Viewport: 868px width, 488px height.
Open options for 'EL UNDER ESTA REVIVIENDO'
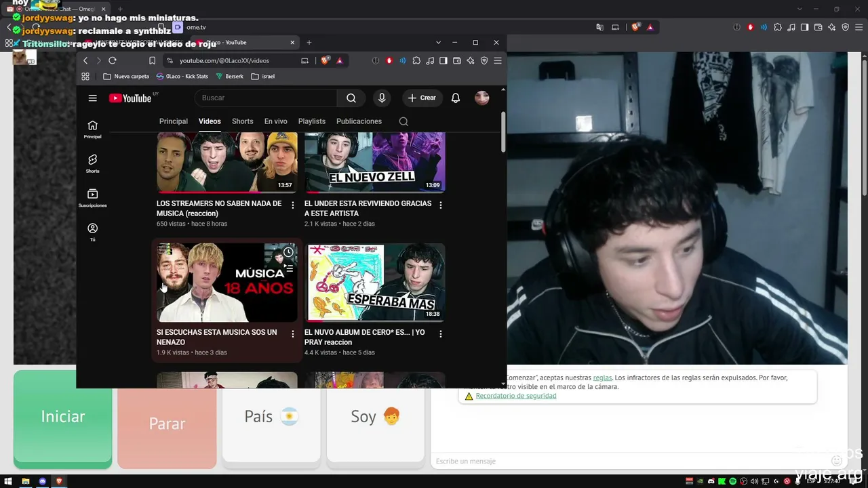tap(441, 205)
